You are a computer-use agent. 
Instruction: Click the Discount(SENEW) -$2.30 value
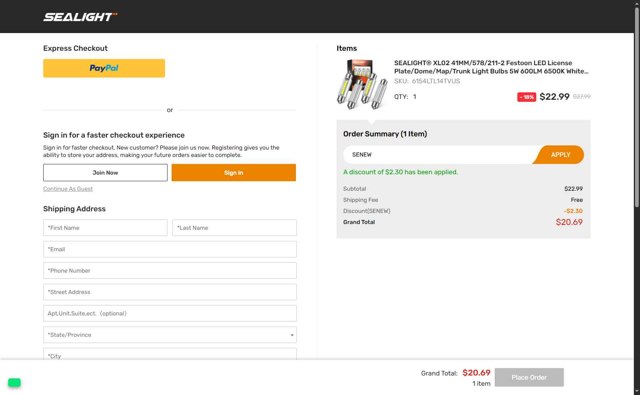pyautogui.click(x=573, y=211)
